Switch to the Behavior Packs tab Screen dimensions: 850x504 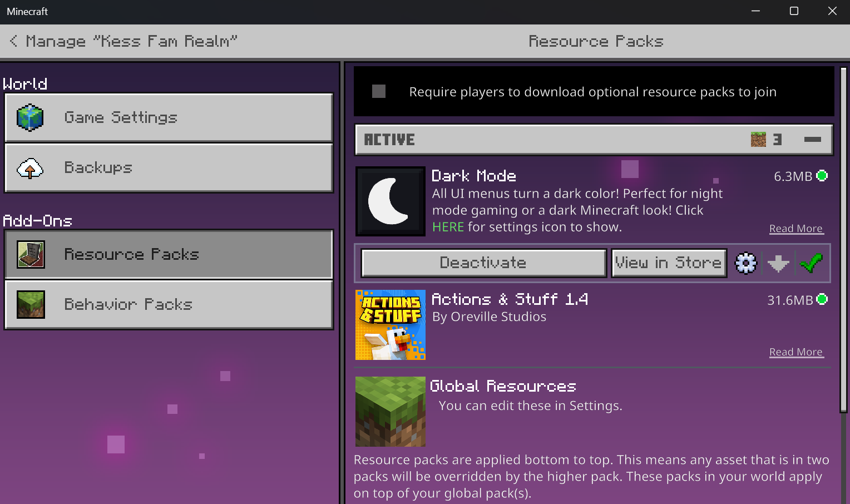169,304
